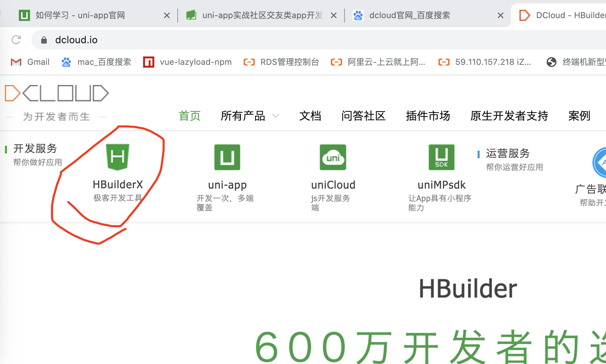Reload the page with refresh icon
The height and width of the screenshot is (364, 606).
(x=16, y=40)
